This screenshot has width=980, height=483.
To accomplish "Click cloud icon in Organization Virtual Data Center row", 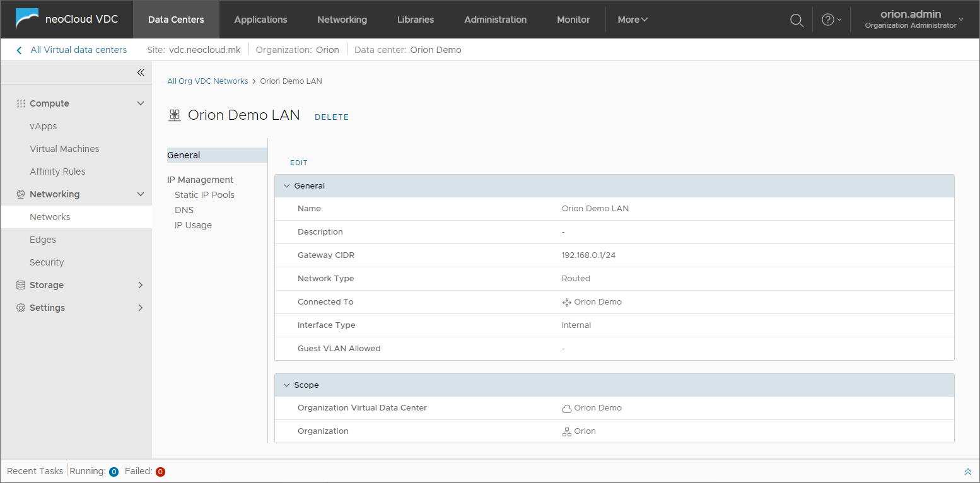I will pos(566,409).
